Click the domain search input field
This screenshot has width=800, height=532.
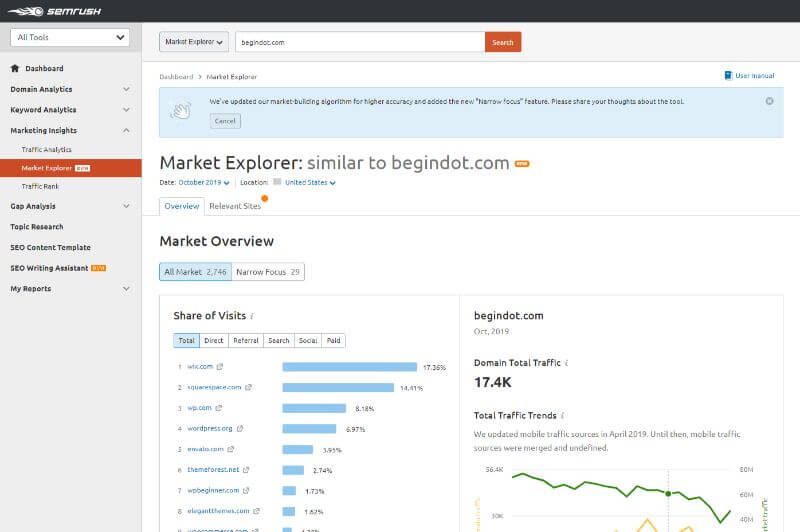(x=360, y=42)
